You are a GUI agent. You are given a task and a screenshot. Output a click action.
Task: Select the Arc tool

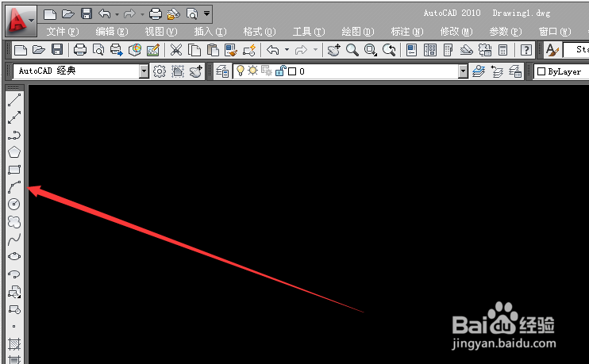[14, 187]
